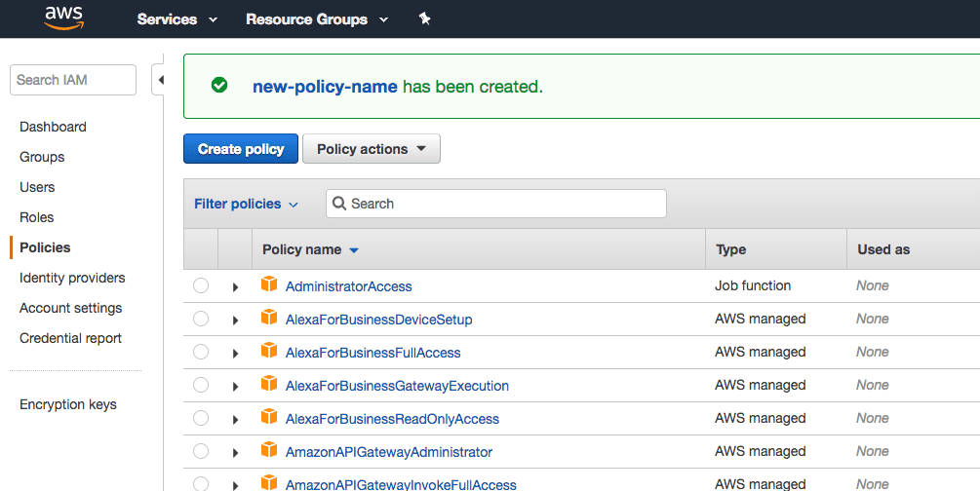The image size is (980, 491).
Task: Select the AlexaForBusinessReadOnlyAccess radio button
Action: tap(201, 418)
